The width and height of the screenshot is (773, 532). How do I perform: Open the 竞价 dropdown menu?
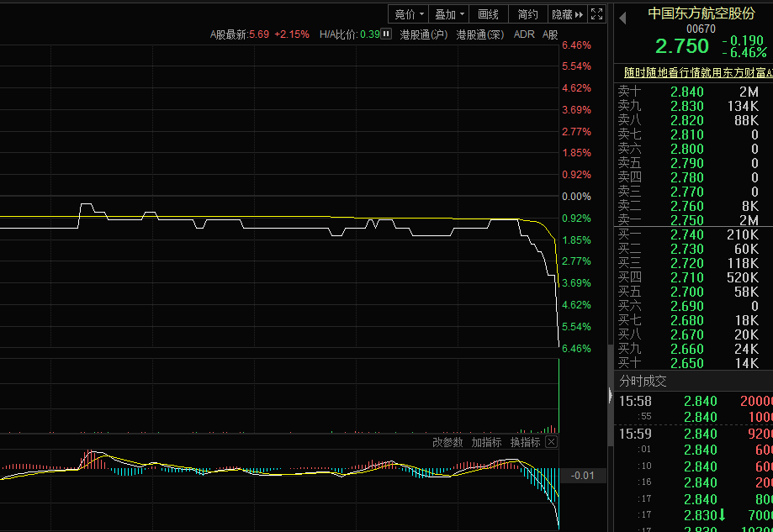[408, 14]
